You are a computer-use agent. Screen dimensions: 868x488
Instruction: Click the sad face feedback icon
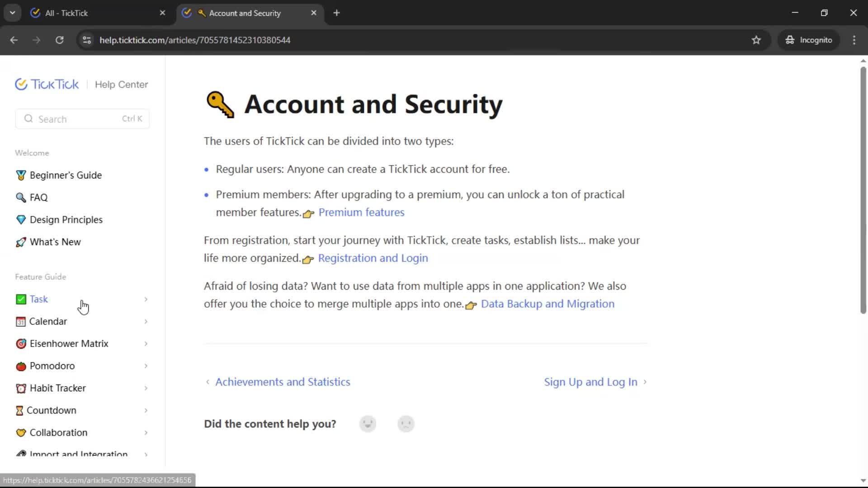(406, 424)
